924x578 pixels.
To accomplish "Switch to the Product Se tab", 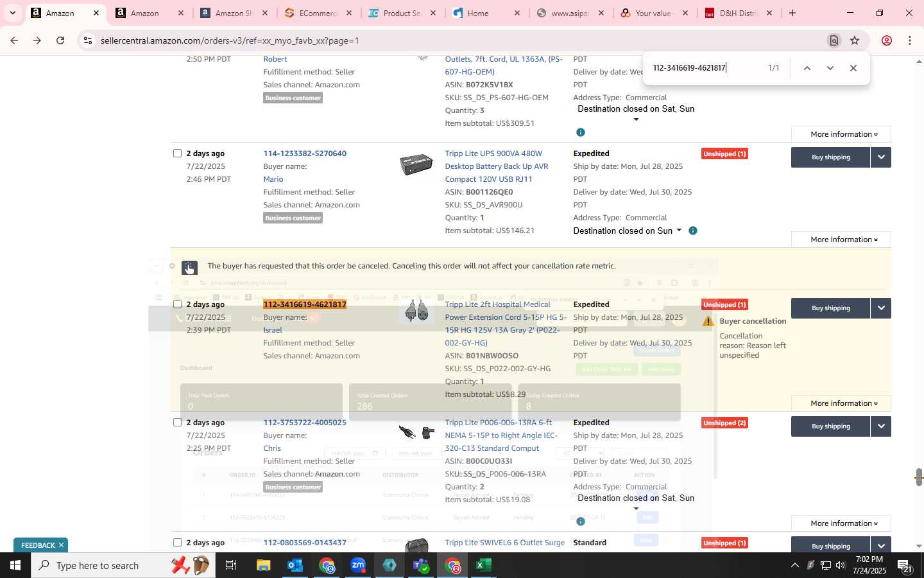I will 402,13.
